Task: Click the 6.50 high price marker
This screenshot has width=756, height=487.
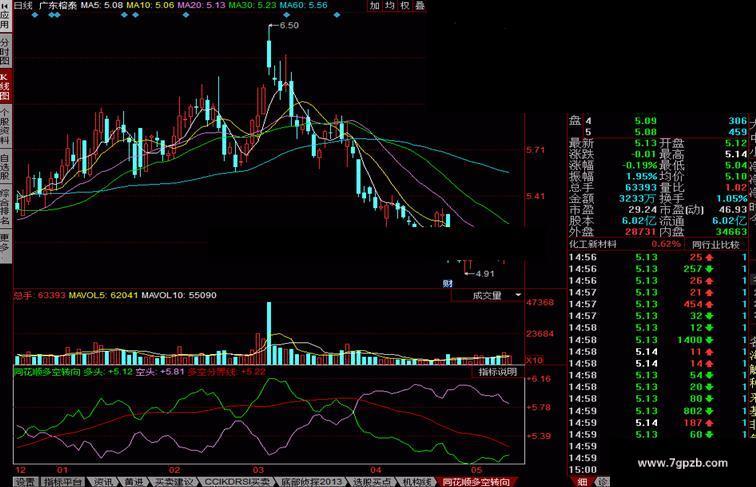Action: [289, 25]
